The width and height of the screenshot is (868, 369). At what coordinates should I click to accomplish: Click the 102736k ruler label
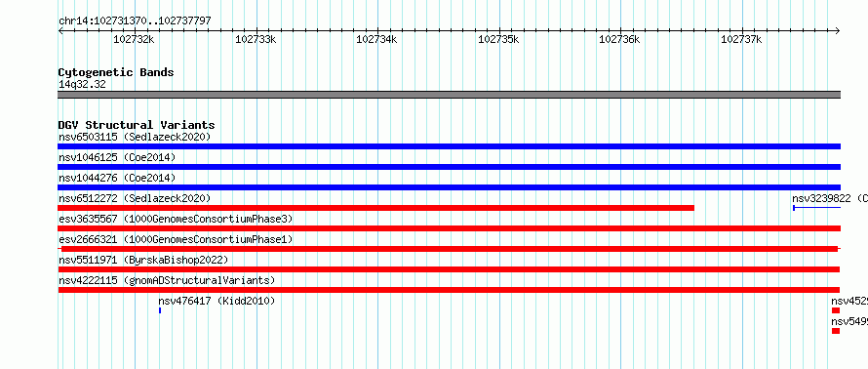coord(619,39)
